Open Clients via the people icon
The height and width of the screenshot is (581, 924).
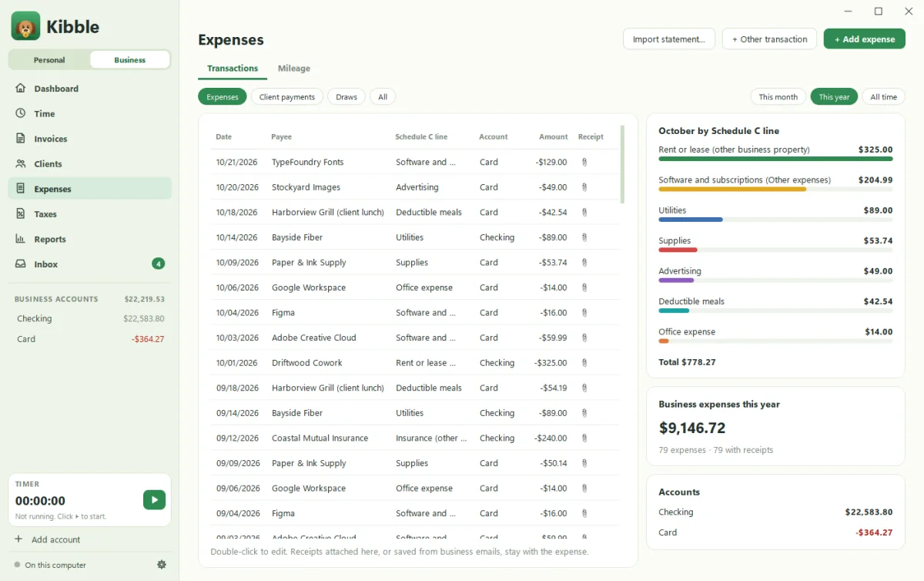pos(21,163)
